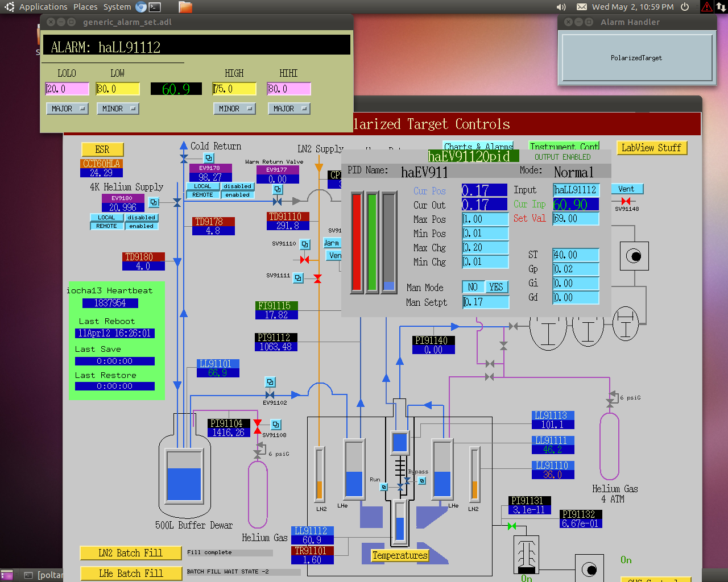The width and height of the screenshot is (728, 582).
Task: Open the Places menu
Action: point(85,7)
